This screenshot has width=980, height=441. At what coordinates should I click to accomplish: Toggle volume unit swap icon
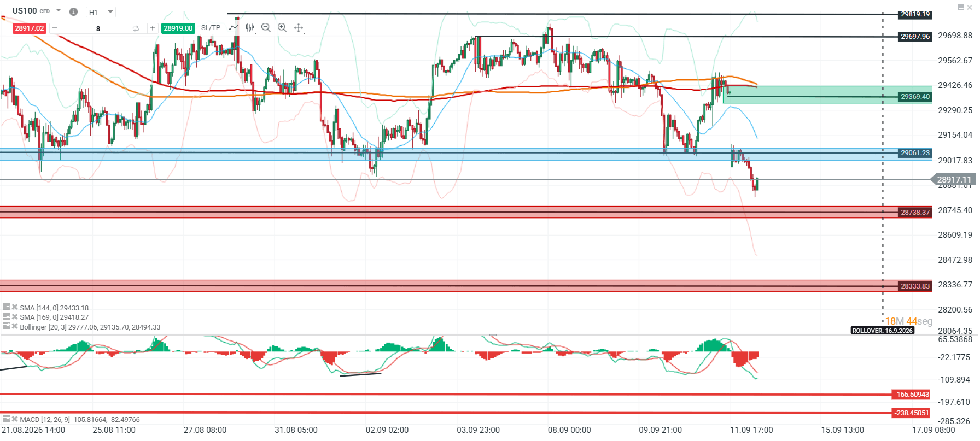pos(136,28)
